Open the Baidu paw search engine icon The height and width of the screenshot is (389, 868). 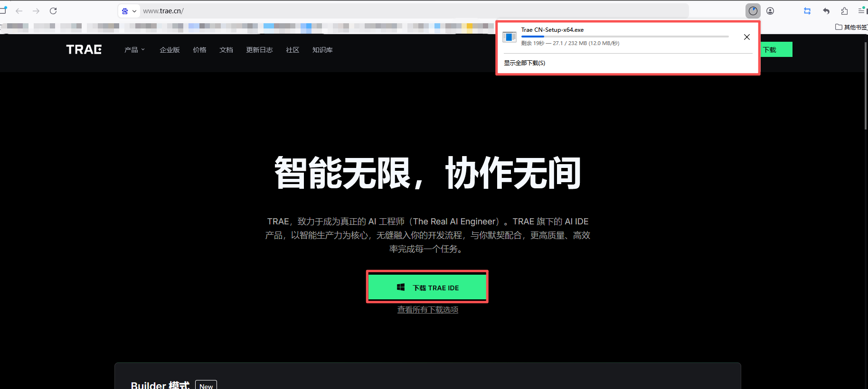pyautogui.click(x=125, y=11)
